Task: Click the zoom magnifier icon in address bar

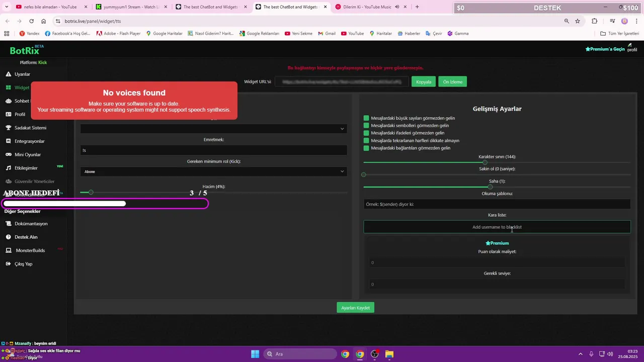Action: (x=567, y=21)
